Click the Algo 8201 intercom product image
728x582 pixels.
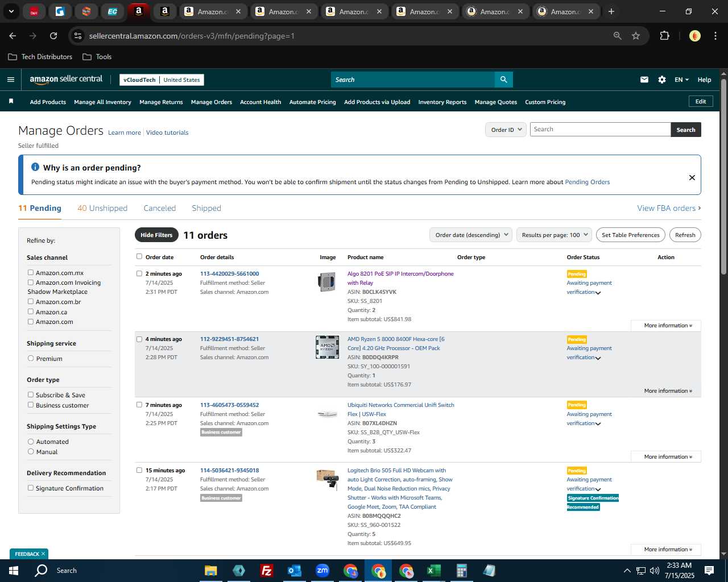coord(327,281)
